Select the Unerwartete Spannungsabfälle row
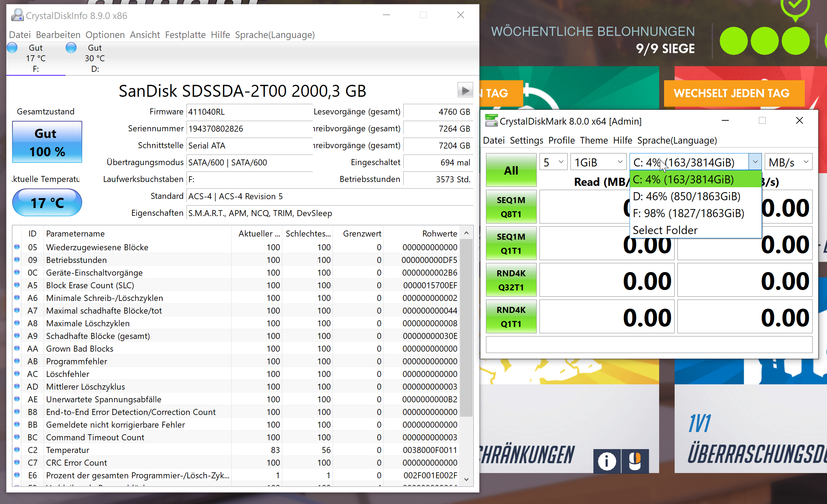 coord(236,399)
